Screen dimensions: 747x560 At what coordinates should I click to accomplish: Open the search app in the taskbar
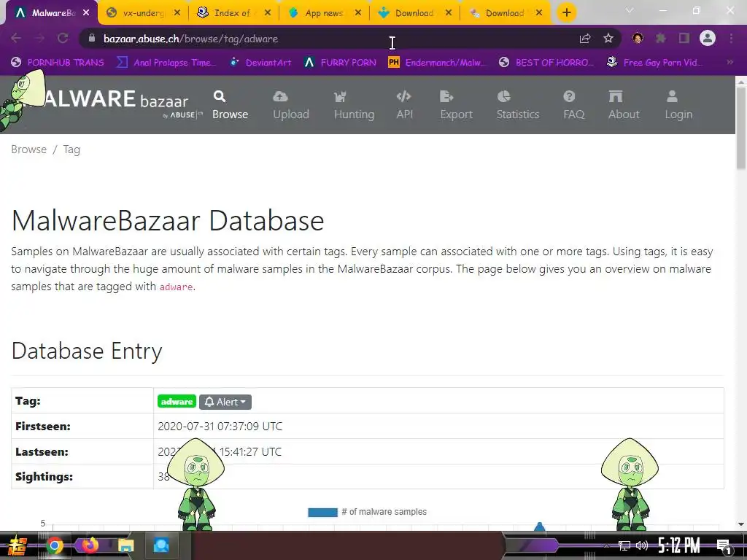click(x=161, y=545)
